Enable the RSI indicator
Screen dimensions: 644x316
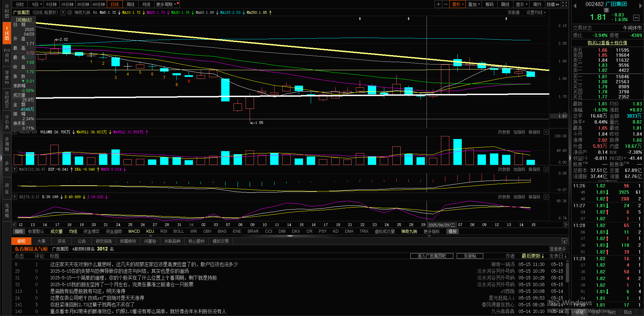click(163, 231)
